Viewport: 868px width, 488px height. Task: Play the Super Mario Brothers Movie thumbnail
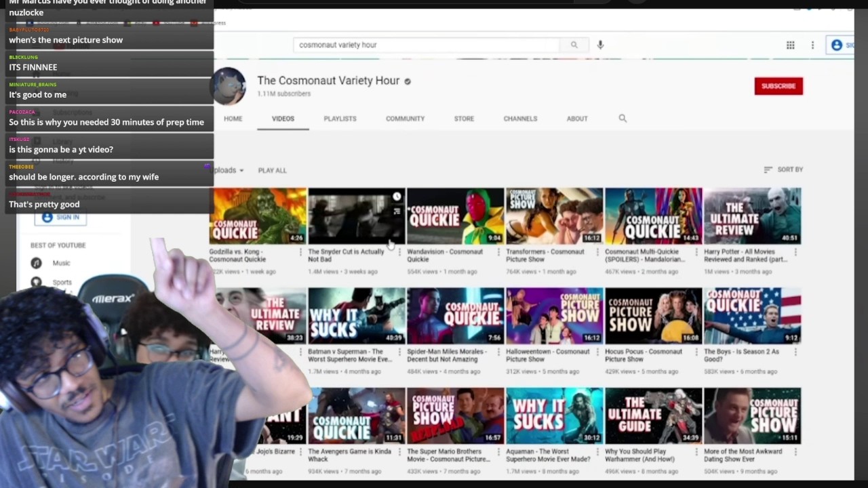click(455, 416)
